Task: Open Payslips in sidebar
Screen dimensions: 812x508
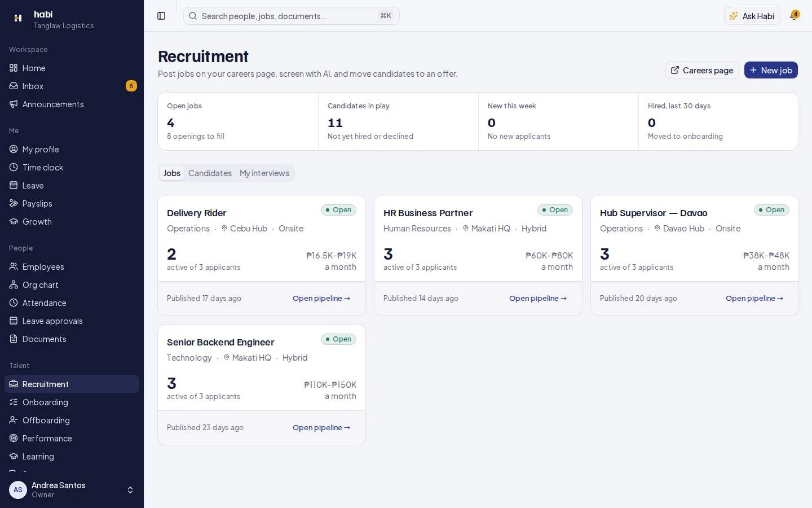Action: tap(72, 203)
